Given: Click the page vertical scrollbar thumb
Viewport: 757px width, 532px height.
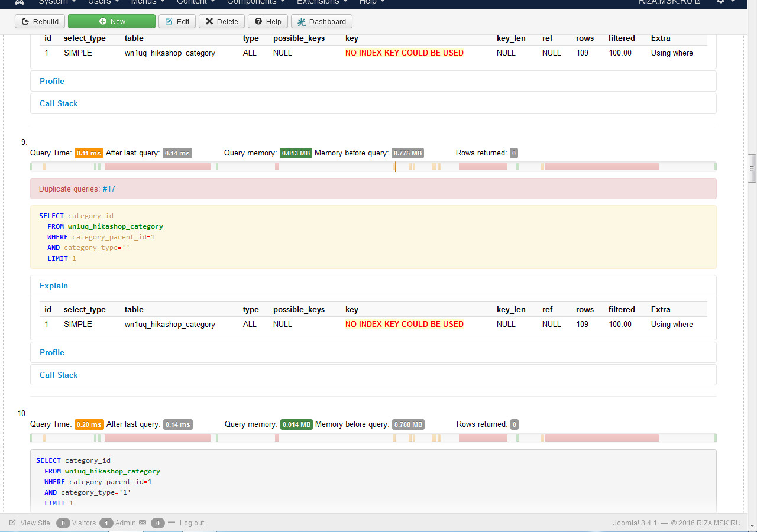Looking at the screenshot, I should (x=752, y=168).
